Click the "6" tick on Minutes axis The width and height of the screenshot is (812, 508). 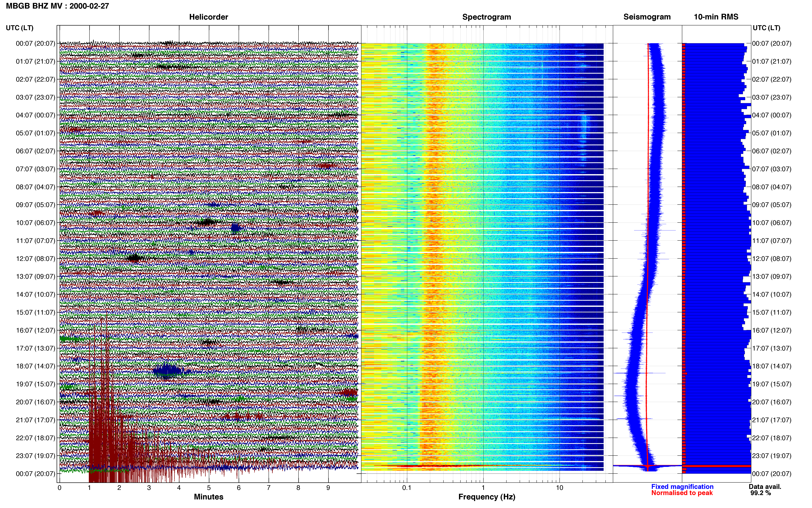(x=239, y=487)
